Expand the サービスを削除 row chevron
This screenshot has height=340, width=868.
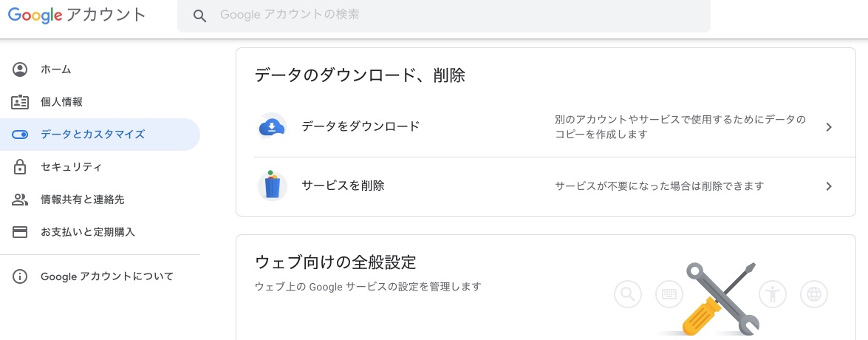829,186
